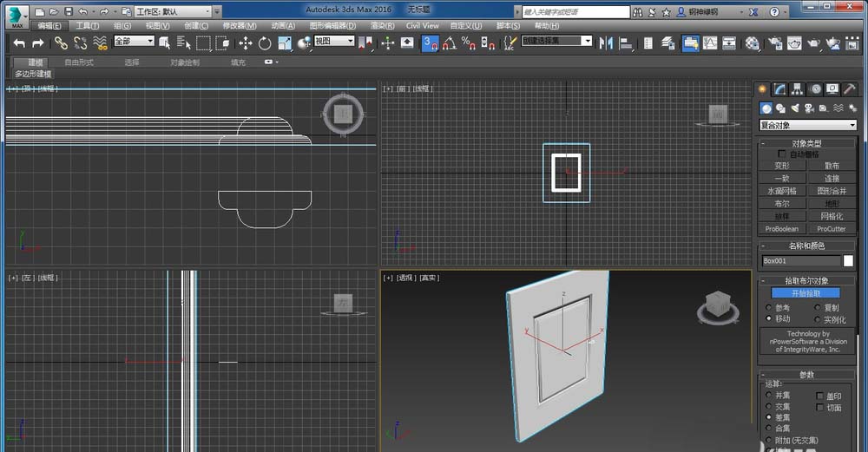868x452 pixels.
Task: Open the 复合对象 category dropdown
Action: point(807,125)
